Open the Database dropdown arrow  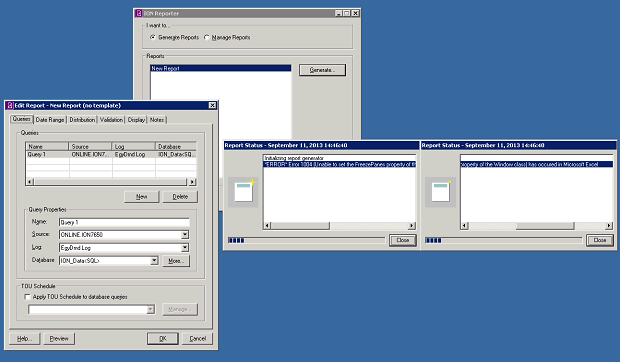[x=154, y=261]
